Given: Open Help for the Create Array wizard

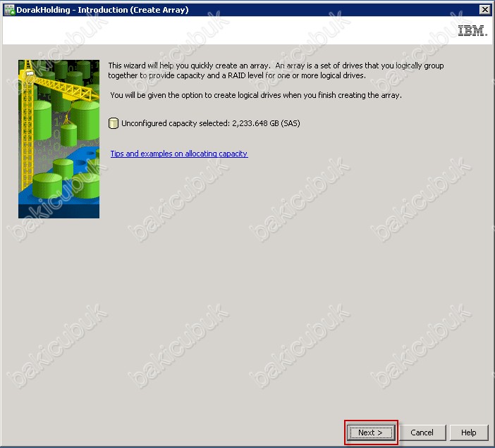Looking at the screenshot, I should [468, 433].
